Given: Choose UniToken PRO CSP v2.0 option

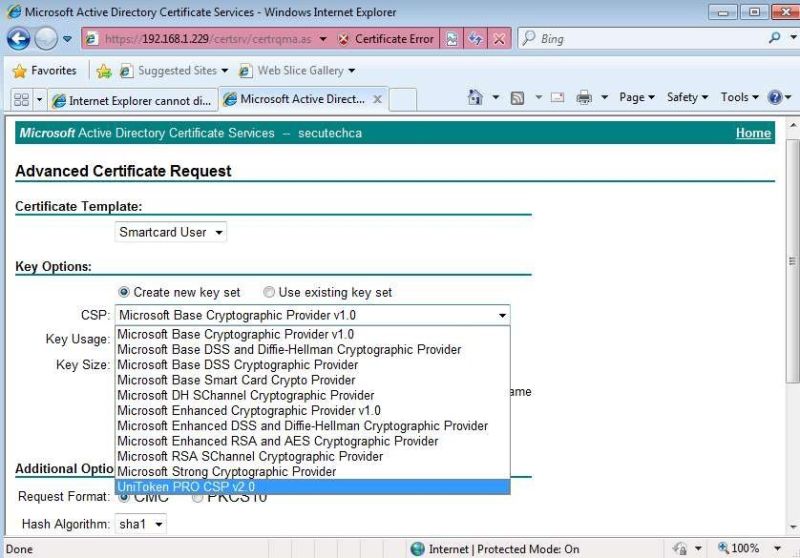Looking at the screenshot, I should [x=312, y=487].
